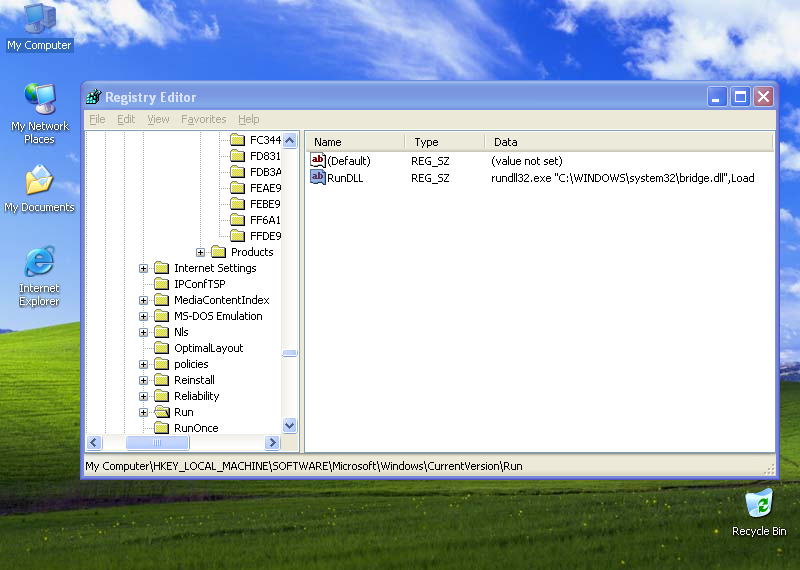Open the View menu
The image size is (800, 570).
[x=158, y=119]
